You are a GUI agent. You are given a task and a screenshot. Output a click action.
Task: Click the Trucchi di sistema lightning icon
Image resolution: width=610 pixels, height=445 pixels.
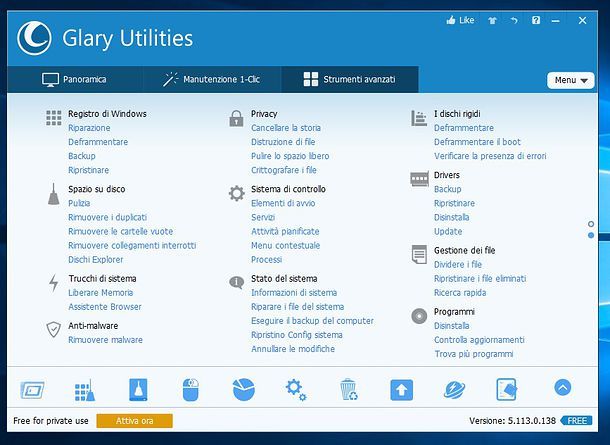[x=54, y=283]
